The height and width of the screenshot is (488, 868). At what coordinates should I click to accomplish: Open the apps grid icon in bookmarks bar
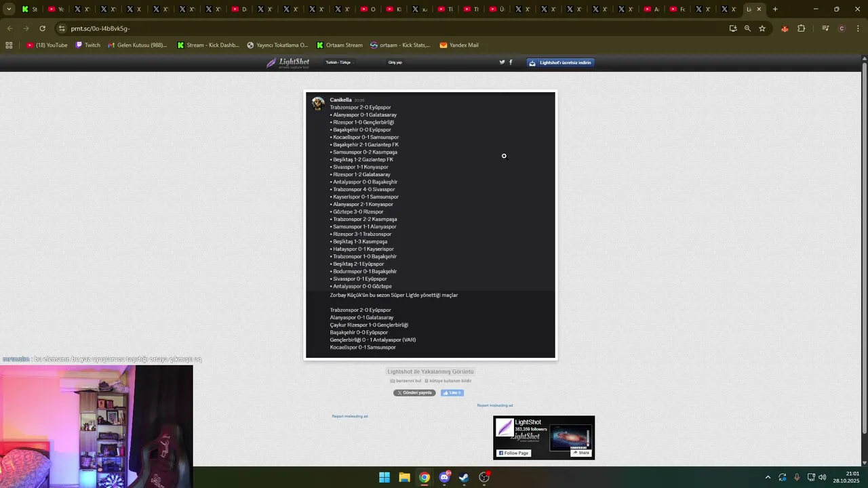(x=9, y=45)
